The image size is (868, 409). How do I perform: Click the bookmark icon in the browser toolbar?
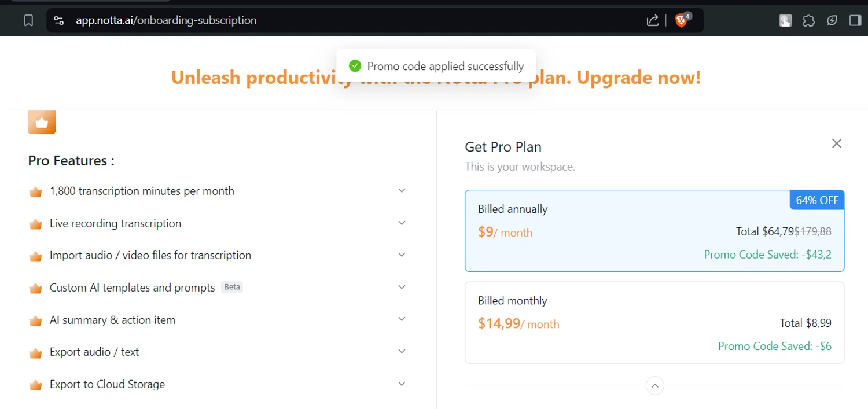[28, 21]
